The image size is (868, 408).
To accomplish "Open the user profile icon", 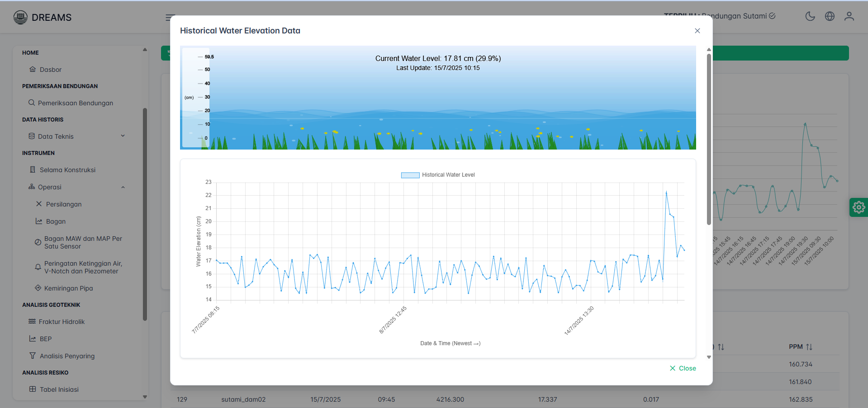I will coord(849,16).
